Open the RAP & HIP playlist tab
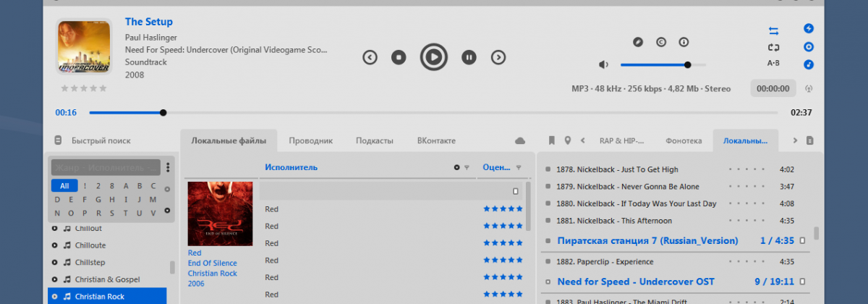Image resolution: width=868 pixels, height=304 pixels. pyautogui.click(x=621, y=140)
